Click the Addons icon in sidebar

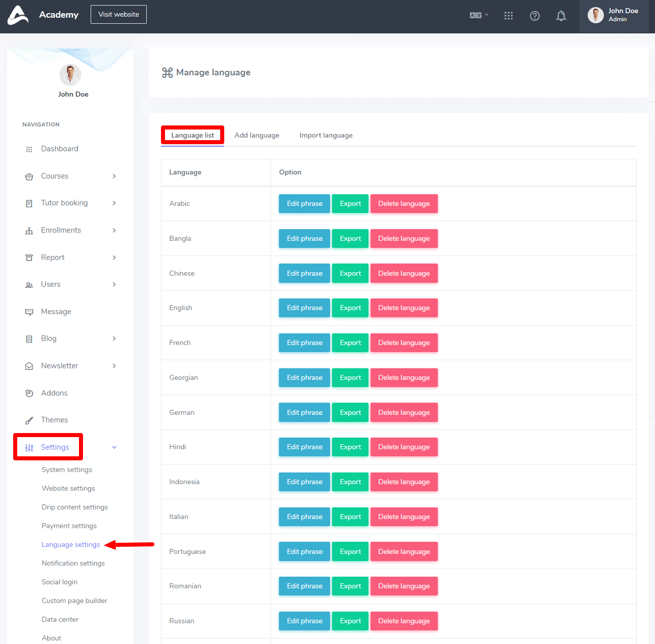(x=29, y=394)
